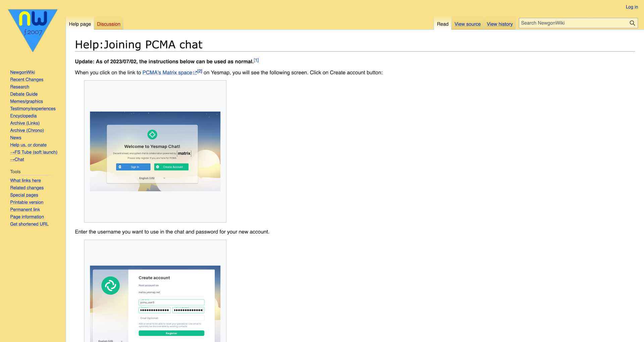This screenshot has height=342, width=644.
Task: Open the NewgonWiki sidebar link
Action: 22,72
